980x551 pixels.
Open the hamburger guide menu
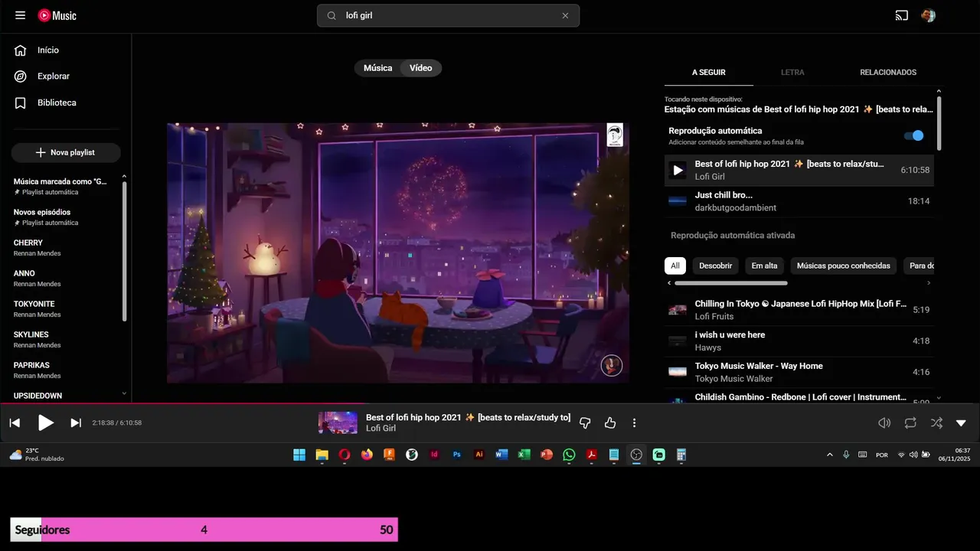(21, 15)
